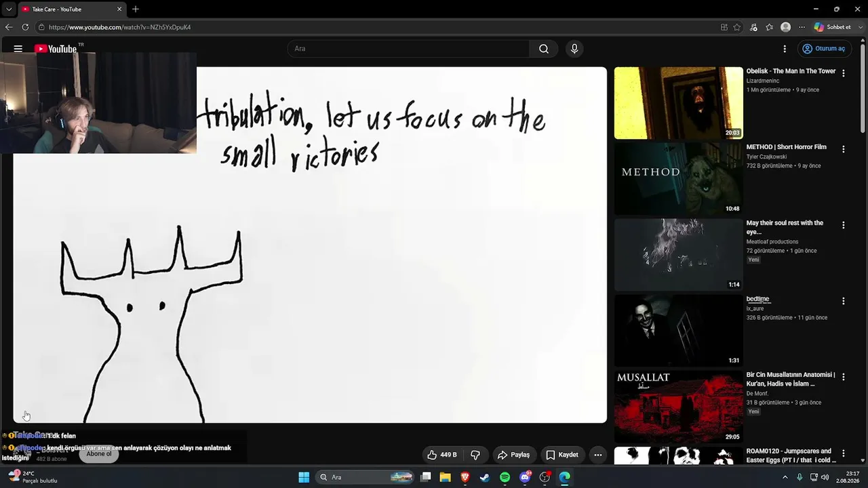Screen dimensions: 868x488
Task: Open File Explorer from the taskbar
Action: click(445, 477)
